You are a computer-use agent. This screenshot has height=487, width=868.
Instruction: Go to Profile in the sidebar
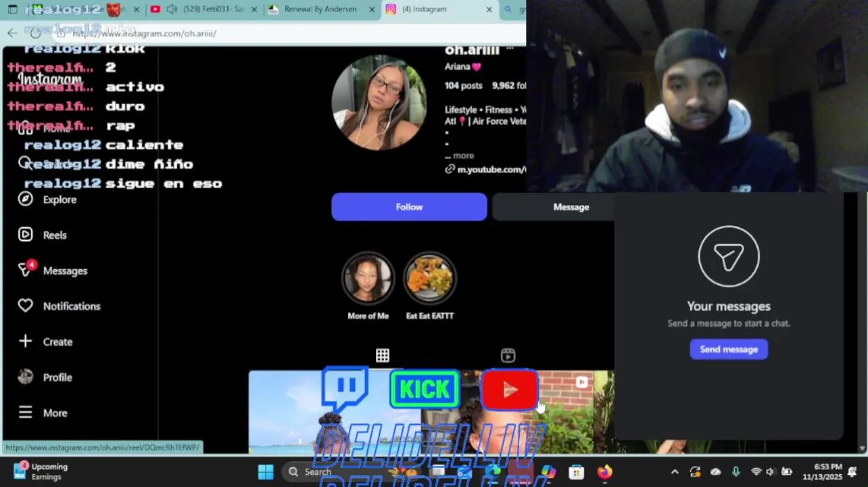(x=45, y=377)
